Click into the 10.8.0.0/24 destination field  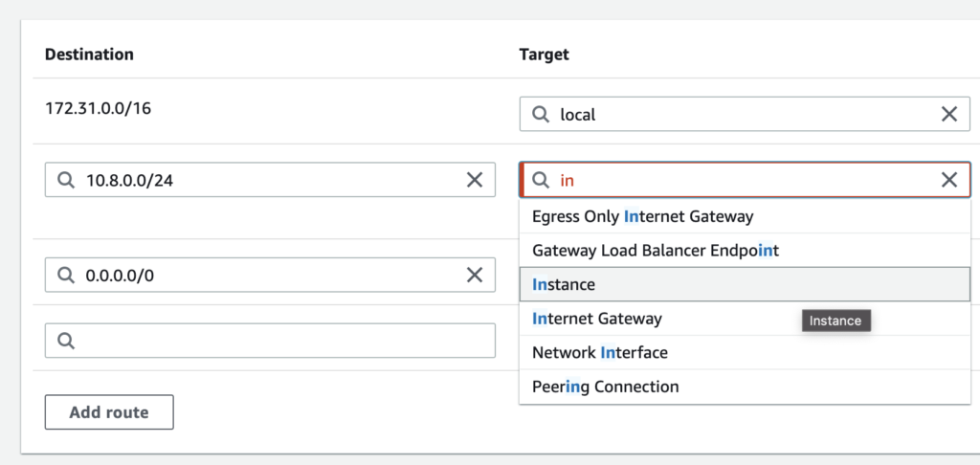[x=270, y=180]
